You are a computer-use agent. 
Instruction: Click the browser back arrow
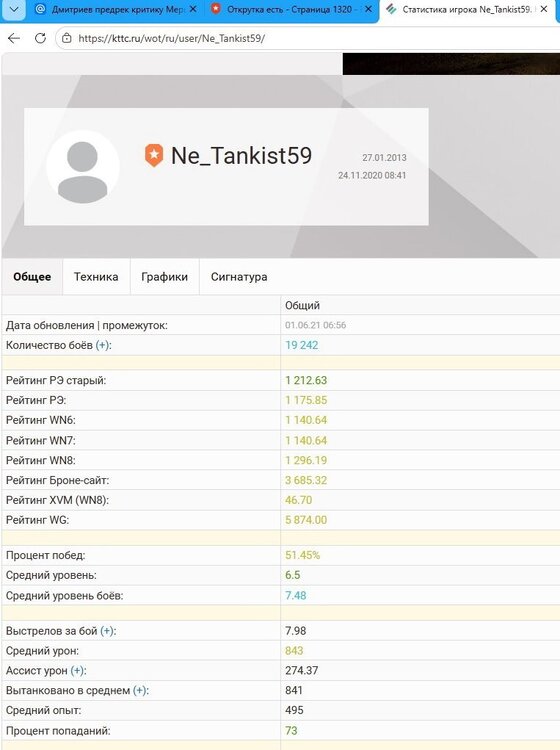(14, 38)
